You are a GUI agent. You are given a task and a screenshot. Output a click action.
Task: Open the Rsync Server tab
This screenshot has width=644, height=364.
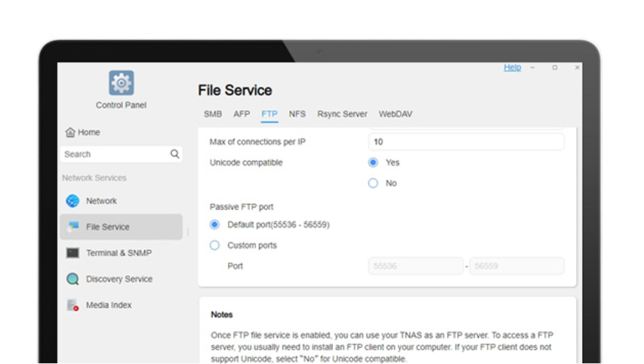(342, 114)
